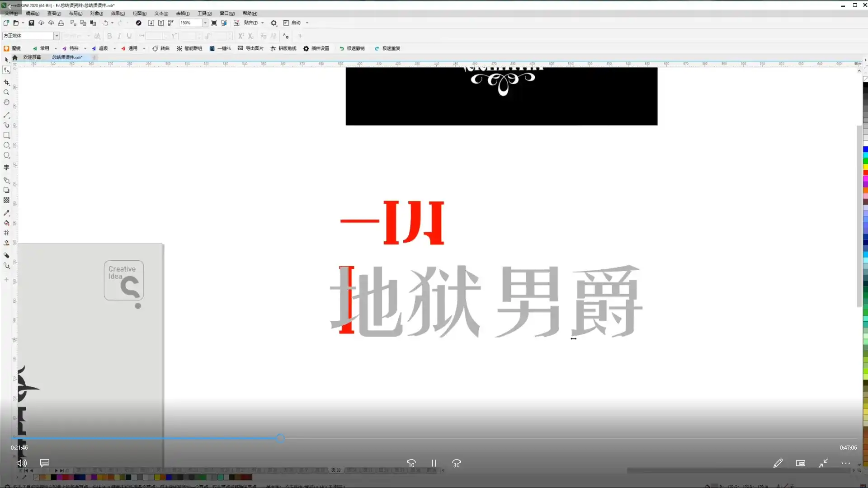Screen dimensions: 868x488
Task: Select the Ellipse tool
Action: click(x=6, y=145)
